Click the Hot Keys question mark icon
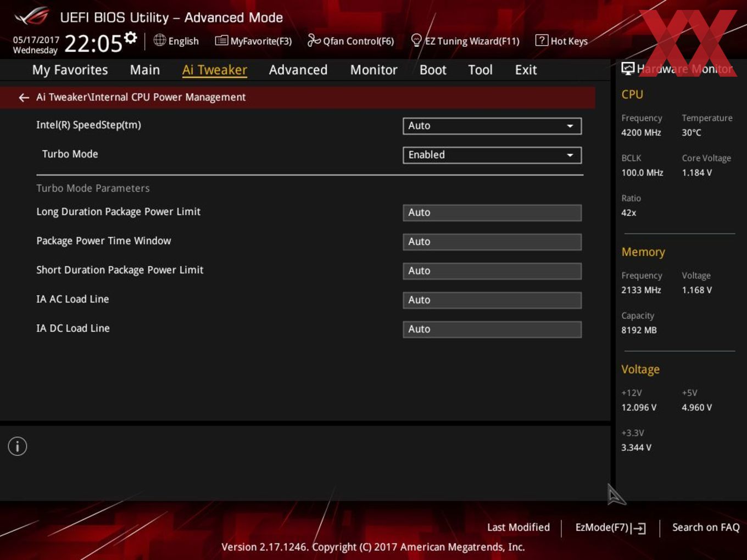 tap(542, 40)
